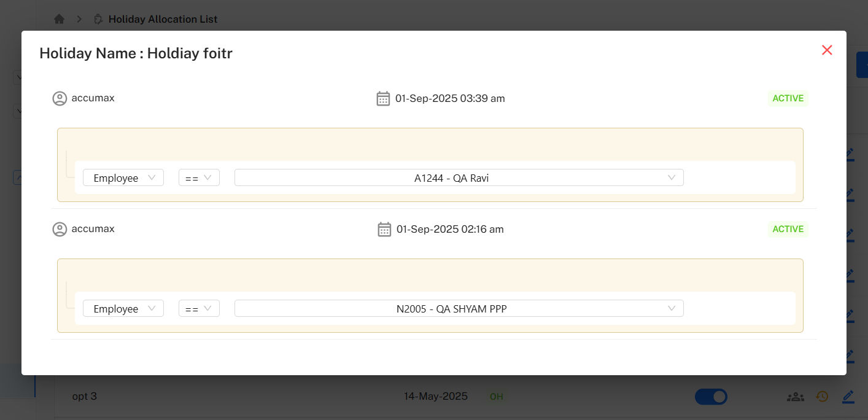Image resolution: width=868 pixels, height=420 pixels.
Task: Click the group allocation icon on the opt 3 row
Action: tap(795, 397)
